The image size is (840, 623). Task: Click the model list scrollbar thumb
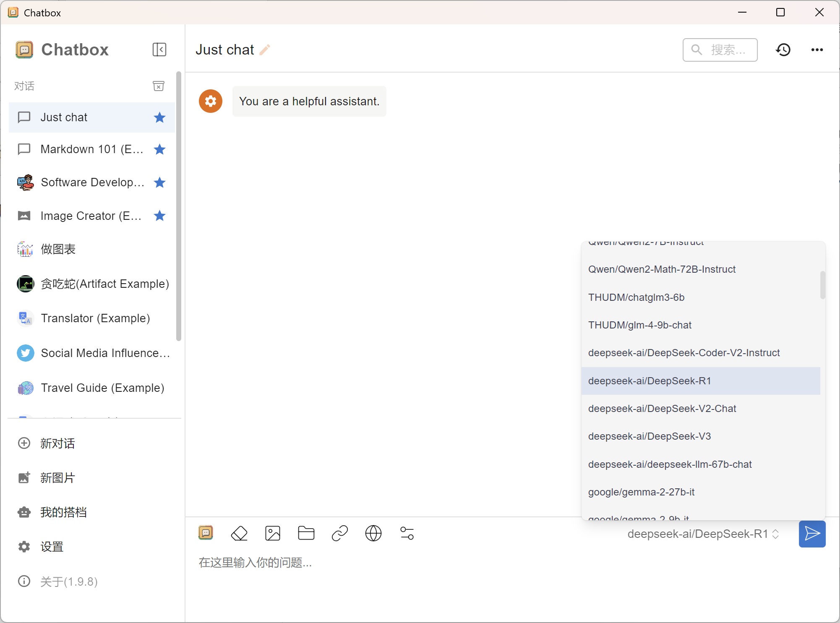click(x=823, y=285)
